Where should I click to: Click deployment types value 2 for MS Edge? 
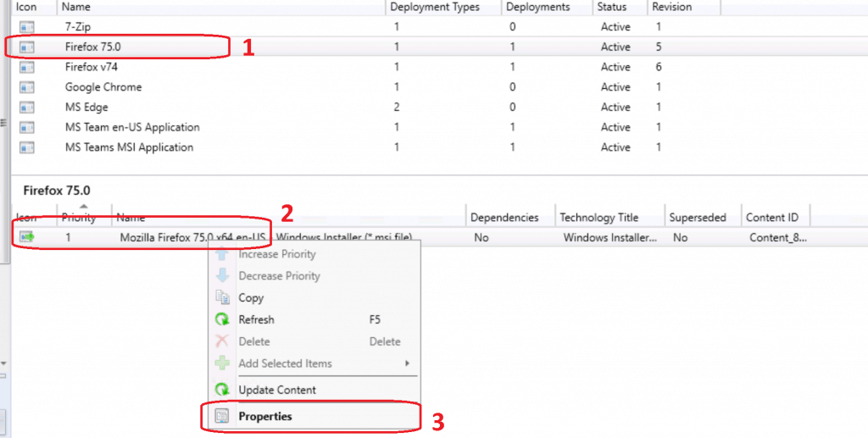coord(397,108)
